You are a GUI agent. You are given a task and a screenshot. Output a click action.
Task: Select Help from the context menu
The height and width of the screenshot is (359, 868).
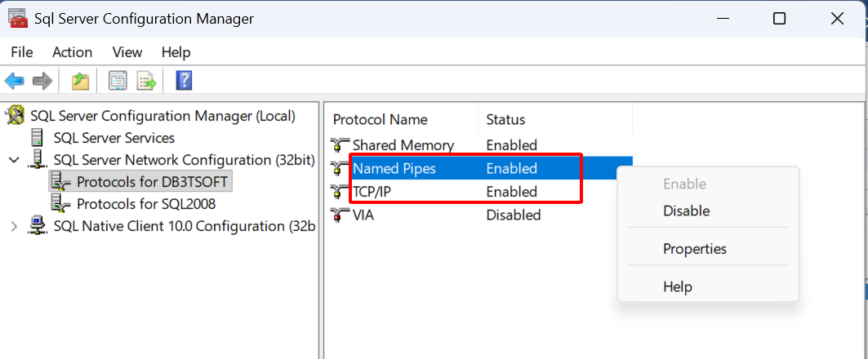tap(678, 286)
